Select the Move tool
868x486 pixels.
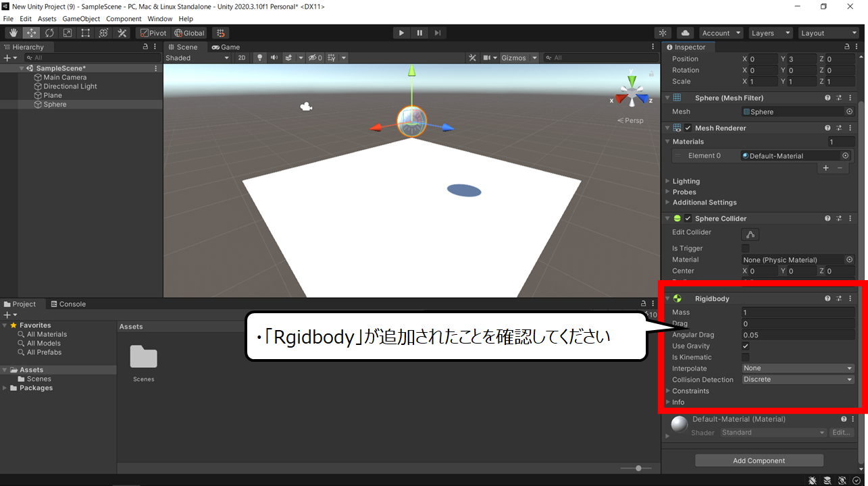(x=32, y=33)
